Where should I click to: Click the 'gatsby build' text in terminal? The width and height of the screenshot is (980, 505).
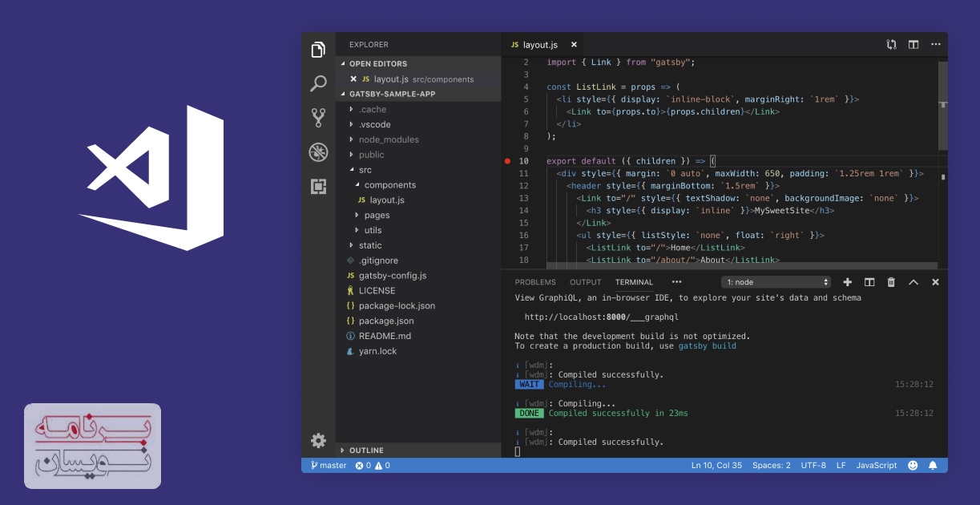708,346
